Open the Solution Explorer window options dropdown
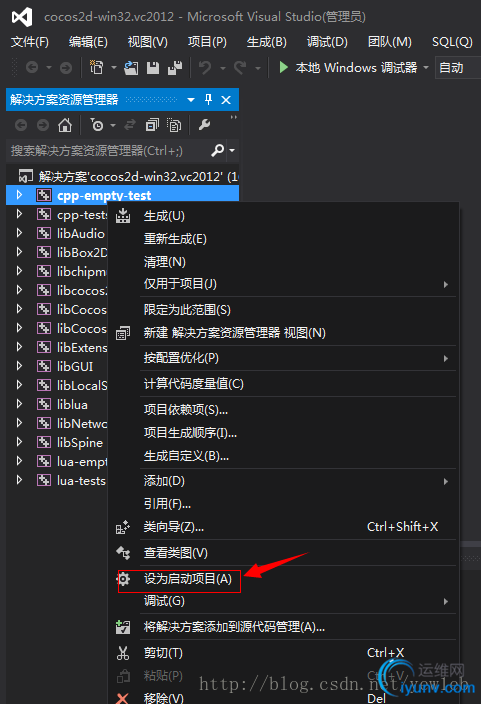 point(191,100)
